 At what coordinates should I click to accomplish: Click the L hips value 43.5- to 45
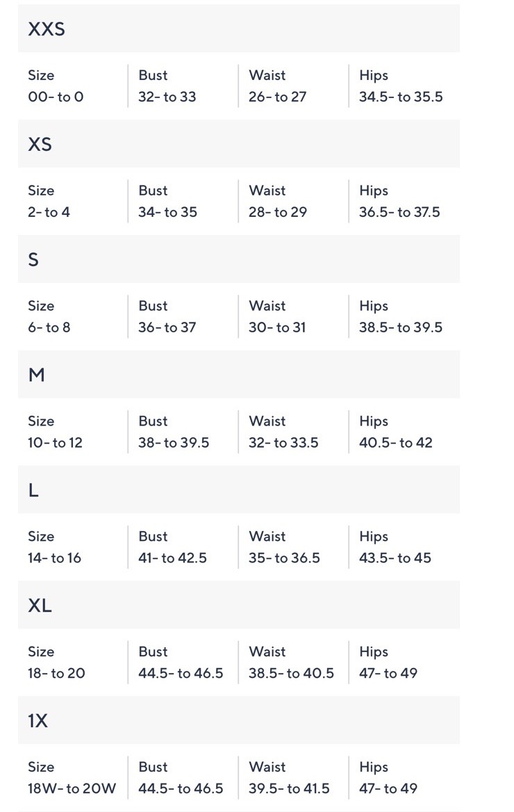pyautogui.click(x=395, y=558)
